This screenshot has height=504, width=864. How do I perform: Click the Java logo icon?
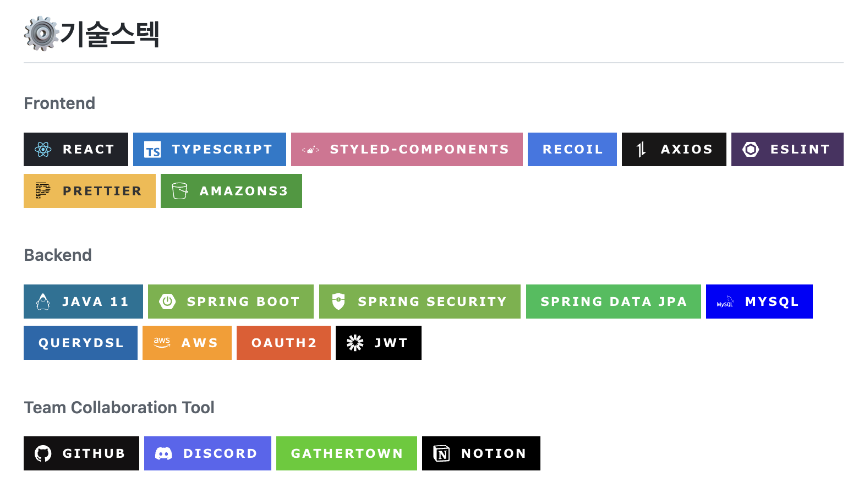click(x=43, y=302)
